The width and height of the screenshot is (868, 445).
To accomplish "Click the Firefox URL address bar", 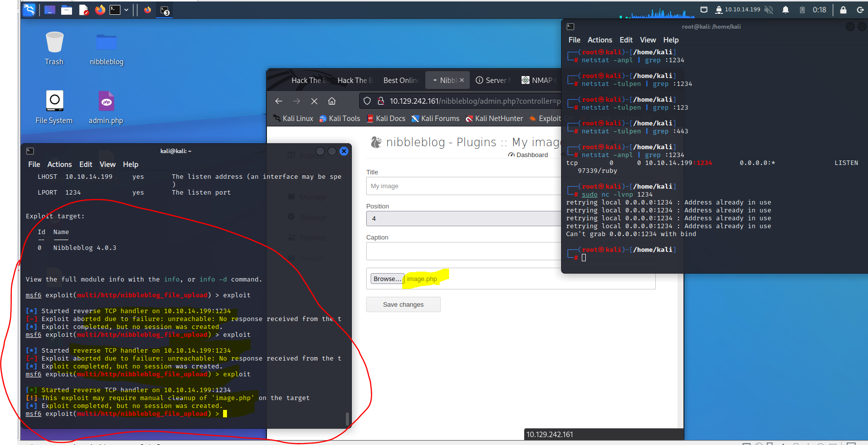I will point(475,101).
